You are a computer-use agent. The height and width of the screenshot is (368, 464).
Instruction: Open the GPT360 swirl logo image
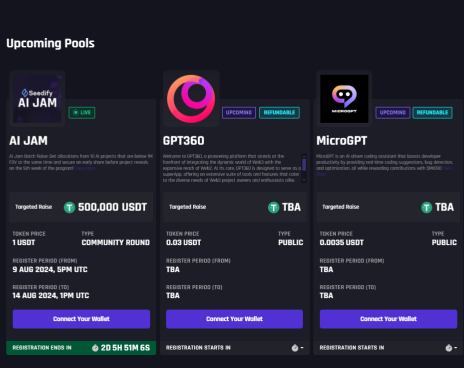point(191,99)
